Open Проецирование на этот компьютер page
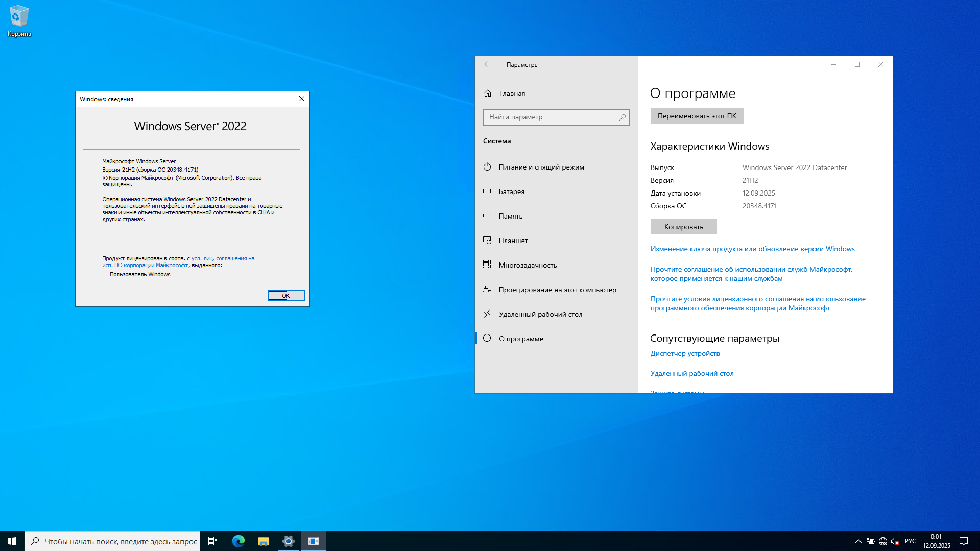 pos(557,290)
